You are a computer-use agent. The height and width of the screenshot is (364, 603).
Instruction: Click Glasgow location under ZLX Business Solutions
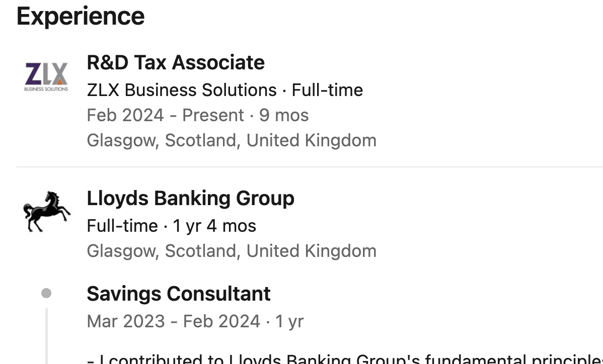click(232, 141)
